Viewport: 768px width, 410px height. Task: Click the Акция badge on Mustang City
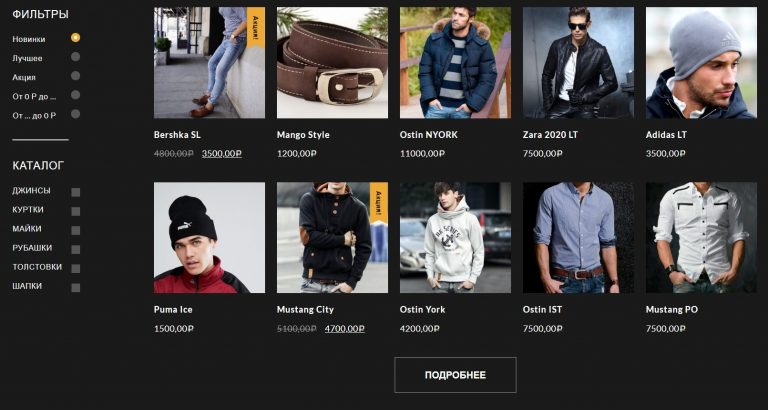(x=379, y=202)
